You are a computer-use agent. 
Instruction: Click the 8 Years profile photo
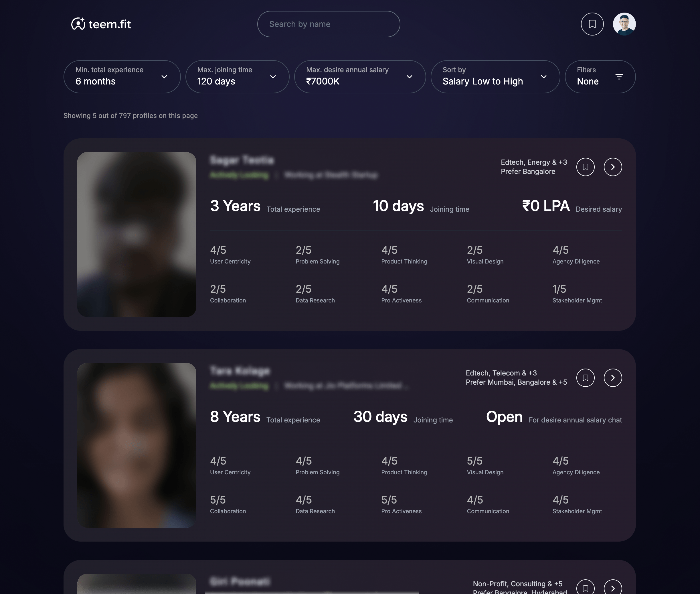click(137, 445)
